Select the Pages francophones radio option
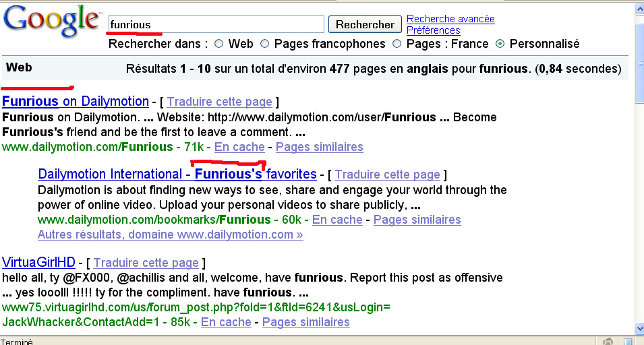Screen dimensions: 644x345 264,44
